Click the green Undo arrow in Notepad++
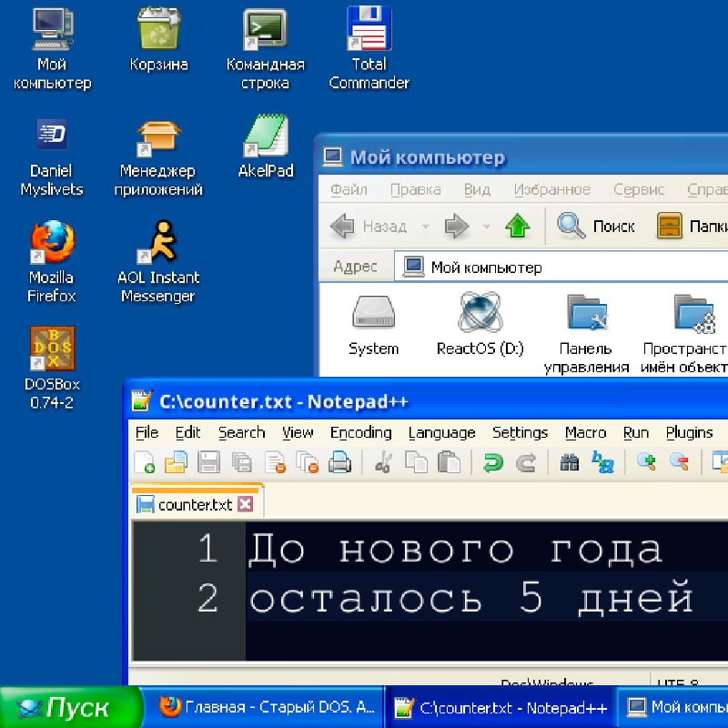Image resolution: width=728 pixels, height=728 pixels. pos(492,462)
